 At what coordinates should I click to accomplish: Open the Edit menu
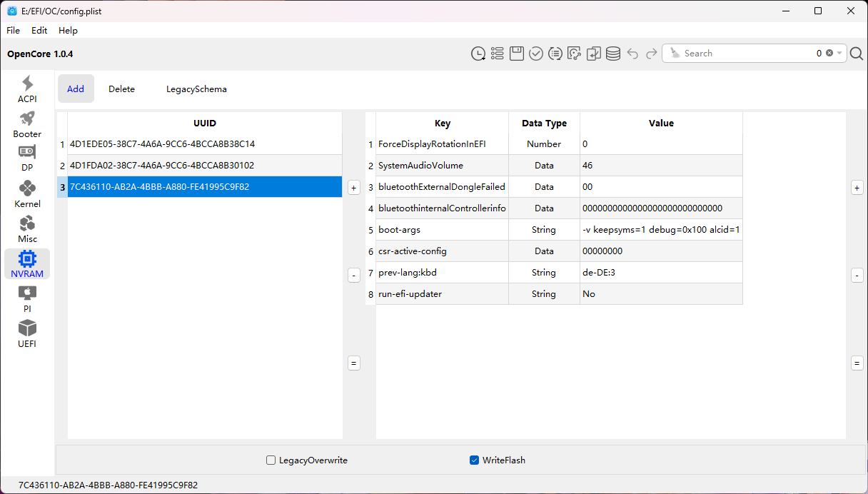pos(39,31)
